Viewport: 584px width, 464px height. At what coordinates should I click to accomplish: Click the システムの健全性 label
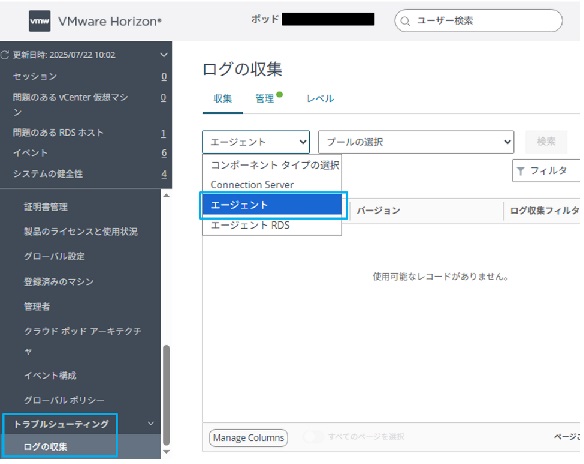(x=48, y=174)
